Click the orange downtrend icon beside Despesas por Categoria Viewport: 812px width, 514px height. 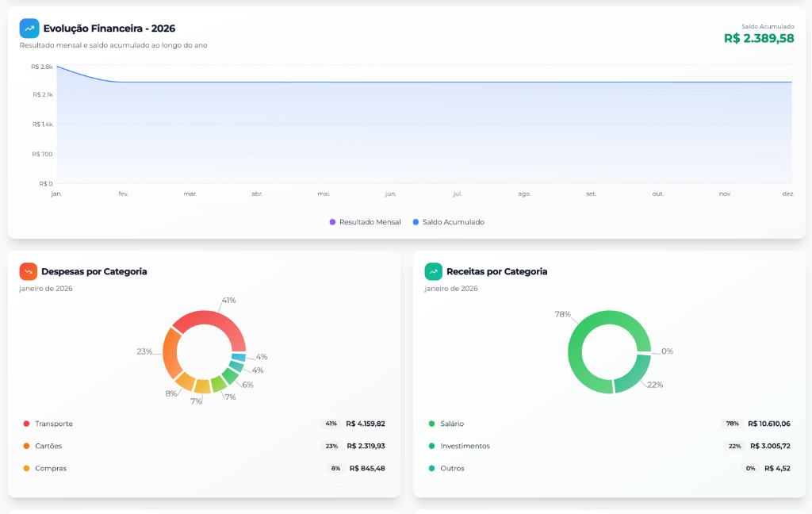click(28, 271)
